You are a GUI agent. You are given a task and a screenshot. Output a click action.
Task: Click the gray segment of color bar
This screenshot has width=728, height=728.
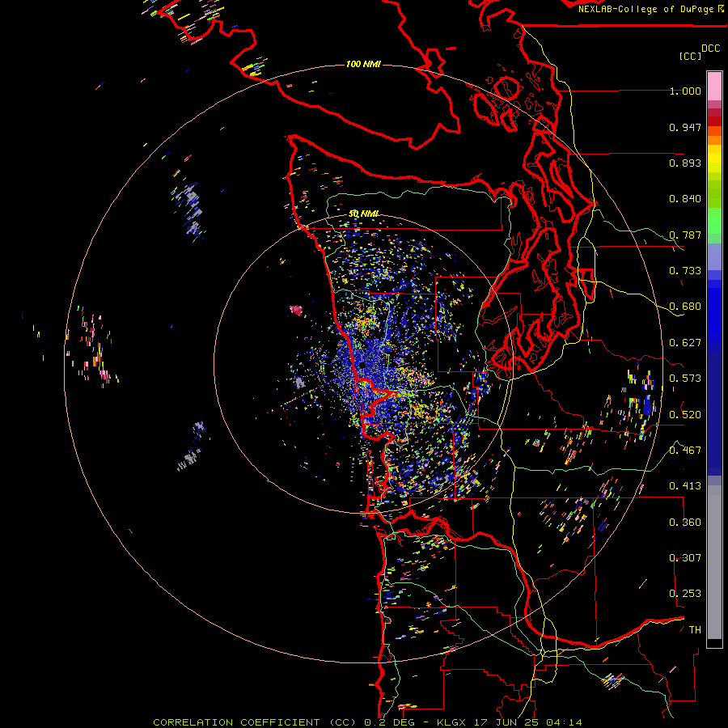pos(714,562)
